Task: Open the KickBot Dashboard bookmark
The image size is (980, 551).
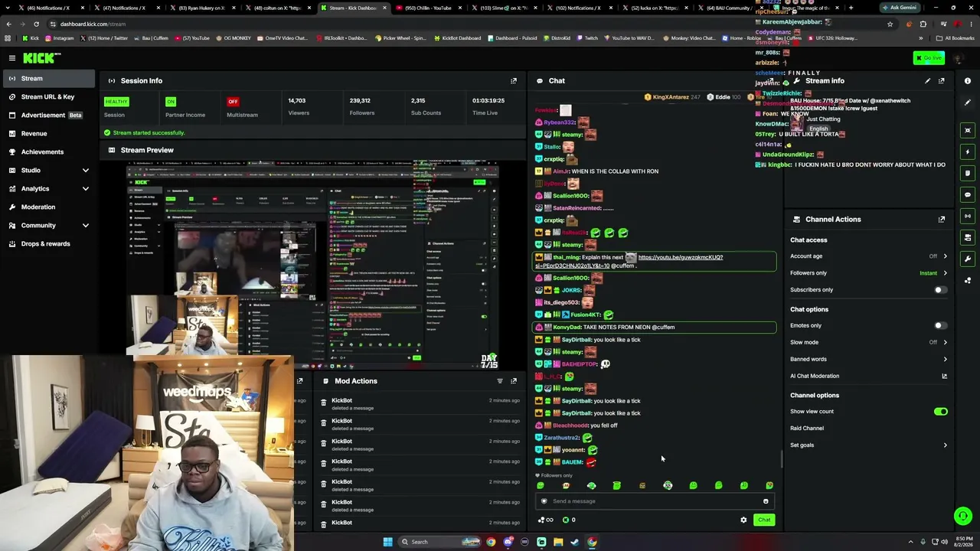Action: click(458, 38)
